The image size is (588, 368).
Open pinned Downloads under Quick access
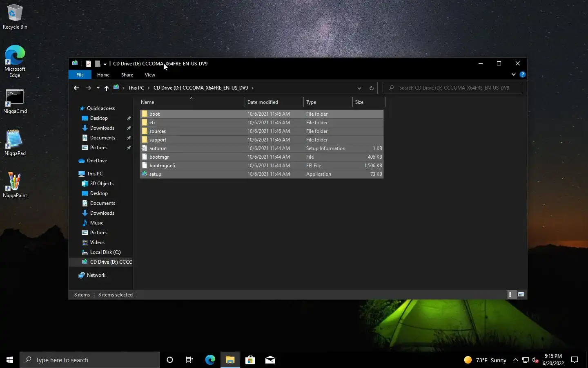pos(102,128)
